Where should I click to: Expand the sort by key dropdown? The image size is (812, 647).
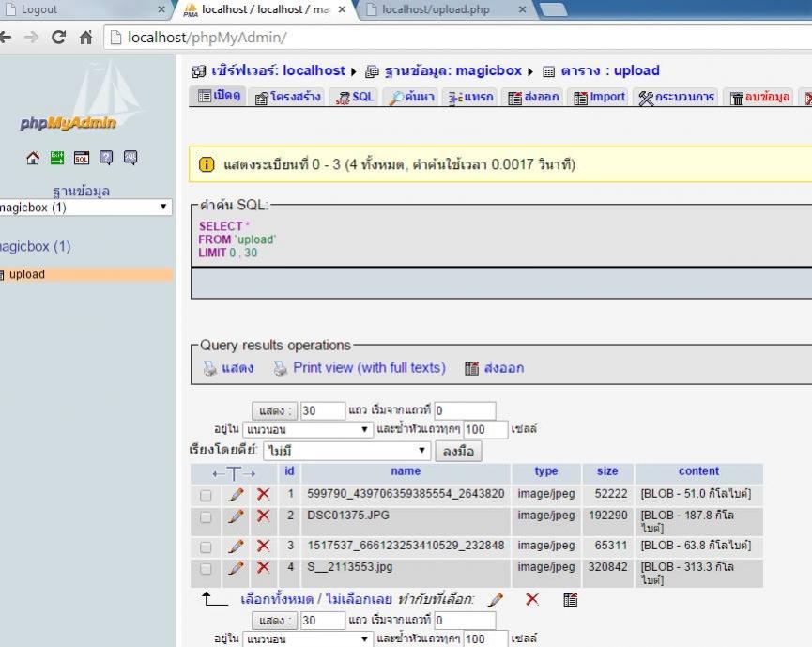(x=345, y=452)
